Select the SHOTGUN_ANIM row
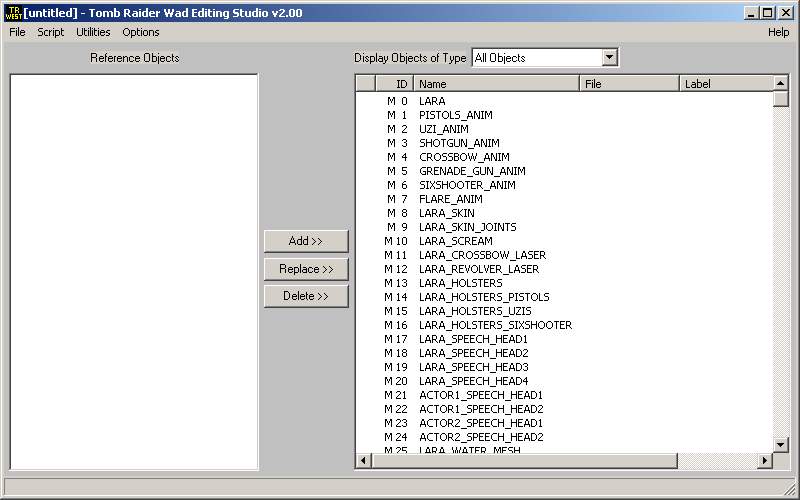 tap(565, 143)
